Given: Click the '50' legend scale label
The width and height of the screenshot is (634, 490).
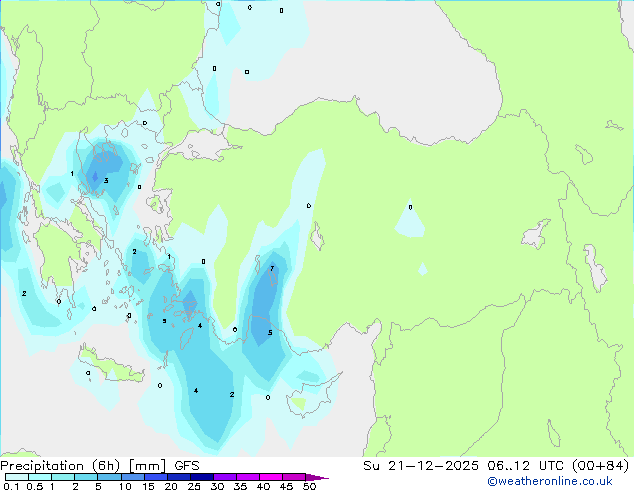Looking at the screenshot, I should (x=309, y=486).
